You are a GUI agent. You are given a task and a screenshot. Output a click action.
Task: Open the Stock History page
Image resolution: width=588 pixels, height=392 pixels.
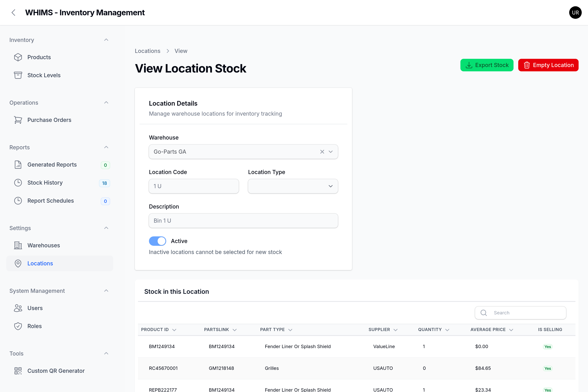60,183
